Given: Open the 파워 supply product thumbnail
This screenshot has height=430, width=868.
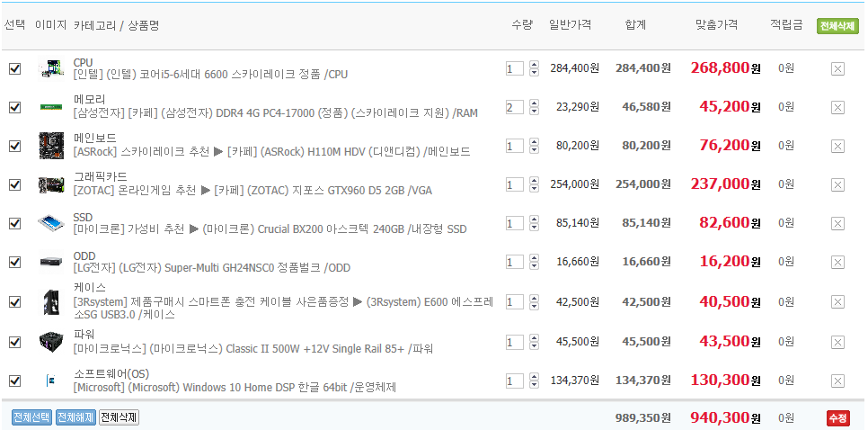Looking at the screenshot, I should (x=51, y=341).
